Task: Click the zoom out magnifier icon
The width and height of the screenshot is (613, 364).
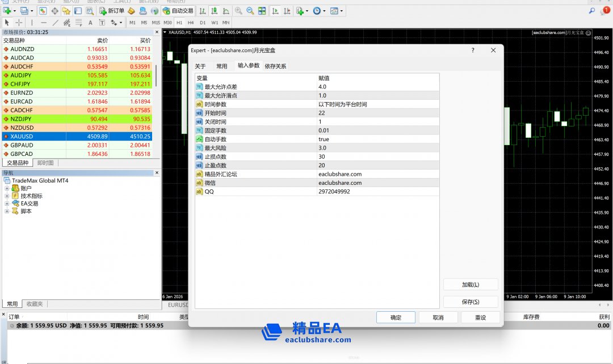Action: click(250, 11)
